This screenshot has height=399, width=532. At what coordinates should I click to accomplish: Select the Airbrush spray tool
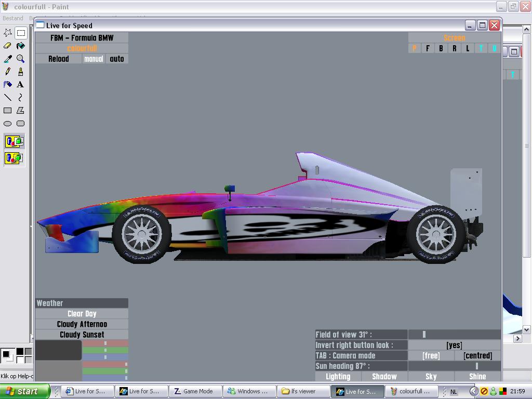pos(8,85)
